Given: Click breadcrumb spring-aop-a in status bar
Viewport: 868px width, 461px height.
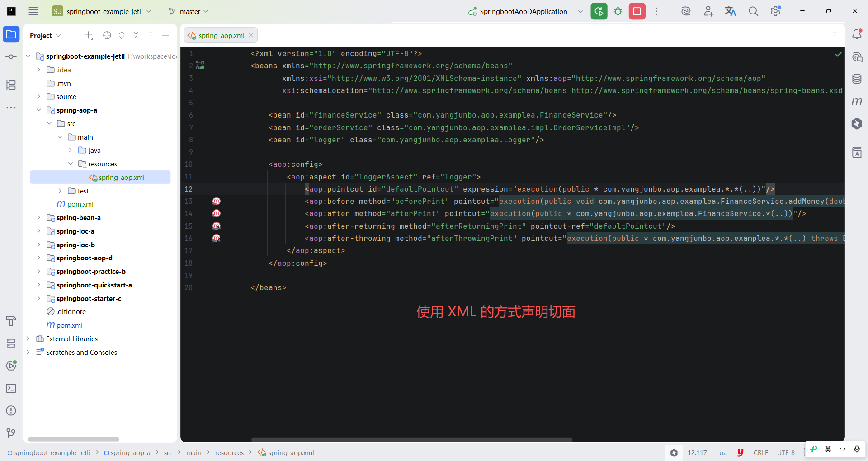Looking at the screenshot, I should coord(127,452).
